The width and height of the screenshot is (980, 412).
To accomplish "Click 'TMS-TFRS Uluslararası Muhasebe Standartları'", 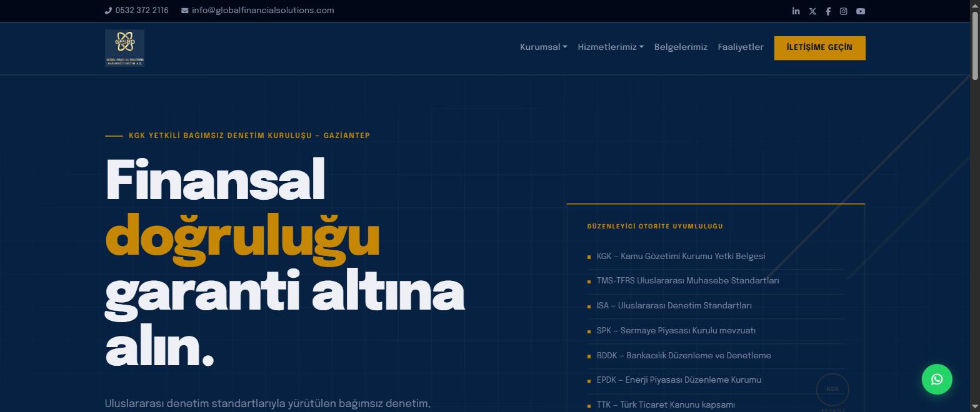I will (x=687, y=281).
